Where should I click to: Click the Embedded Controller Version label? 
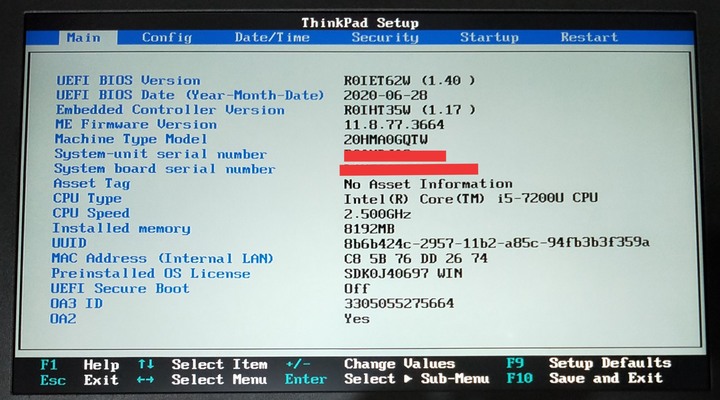pos(170,110)
